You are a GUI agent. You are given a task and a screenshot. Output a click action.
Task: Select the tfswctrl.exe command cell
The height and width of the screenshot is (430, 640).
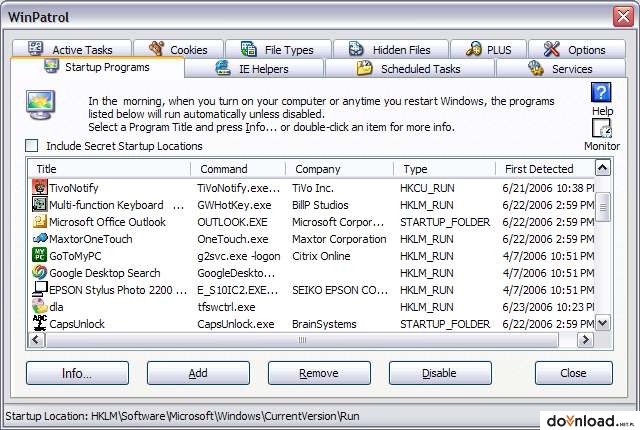pyautogui.click(x=226, y=307)
